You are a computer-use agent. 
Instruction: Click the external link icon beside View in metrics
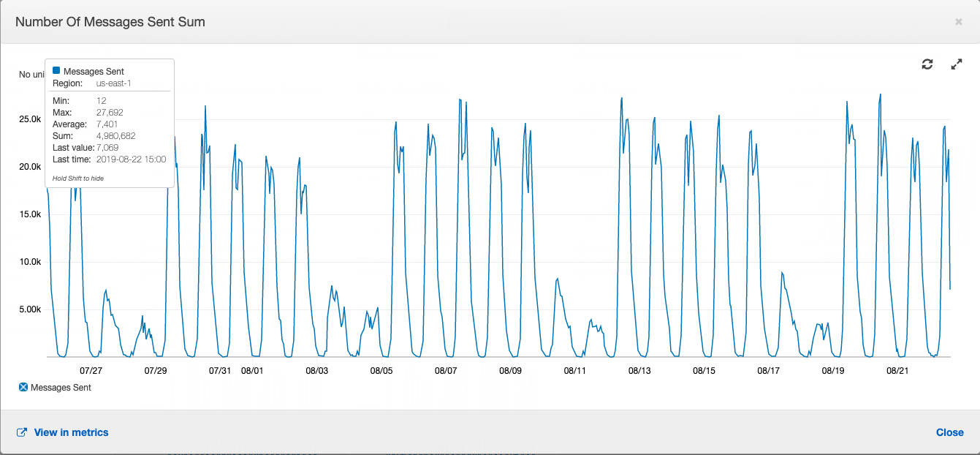[x=22, y=432]
